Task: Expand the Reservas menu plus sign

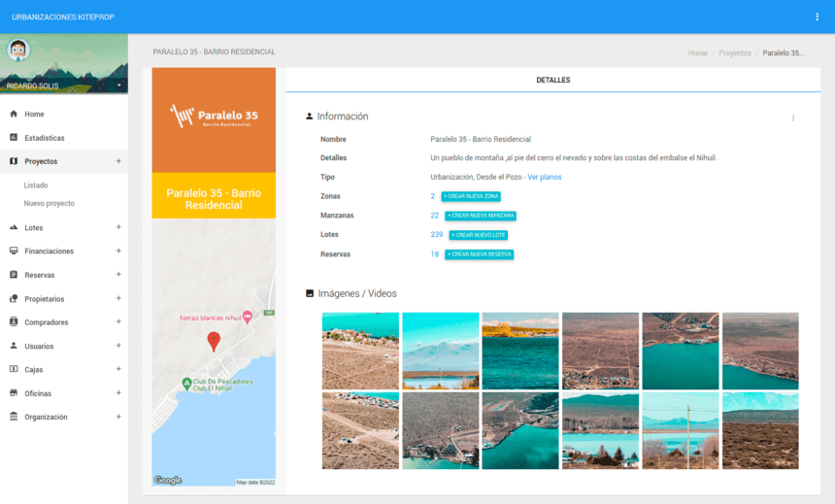Action: pyautogui.click(x=118, y=275)
